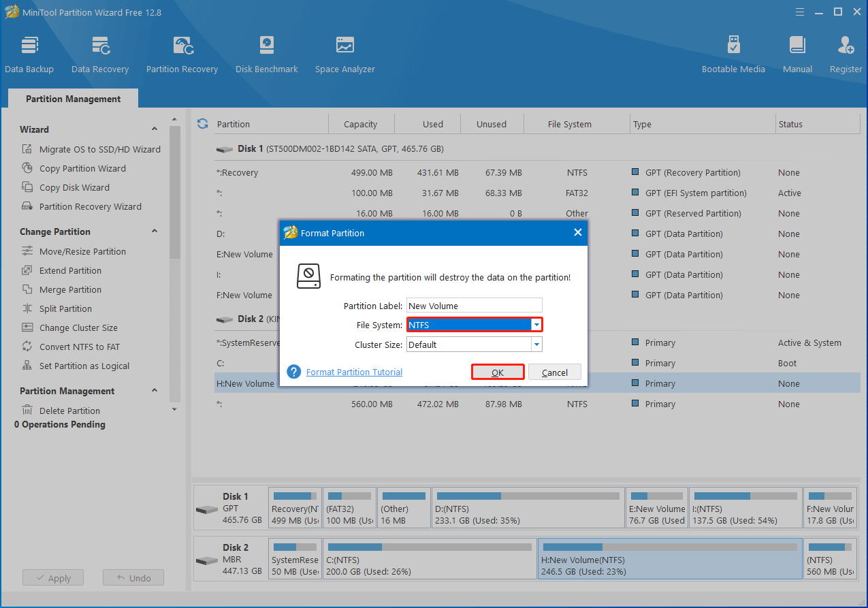Open the Cluster Size dropdown
868x608 pixels.
coord(536,345)
